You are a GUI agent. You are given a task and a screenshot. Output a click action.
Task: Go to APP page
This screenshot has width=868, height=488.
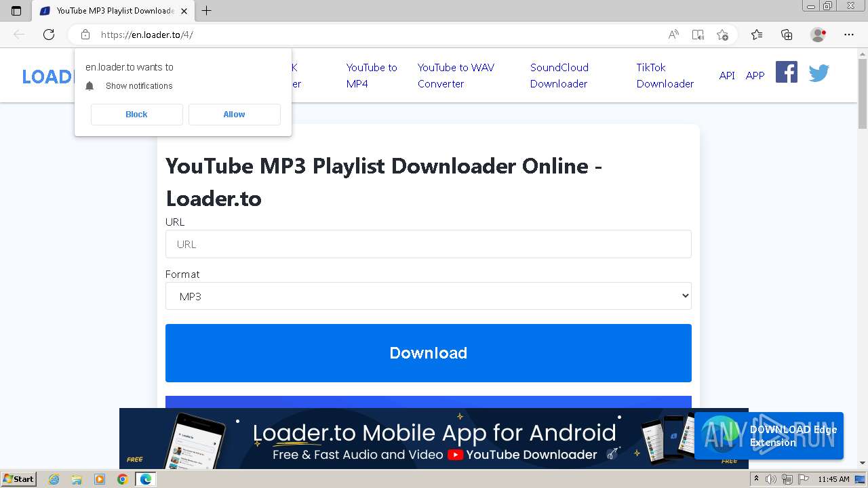coord(755,76)
